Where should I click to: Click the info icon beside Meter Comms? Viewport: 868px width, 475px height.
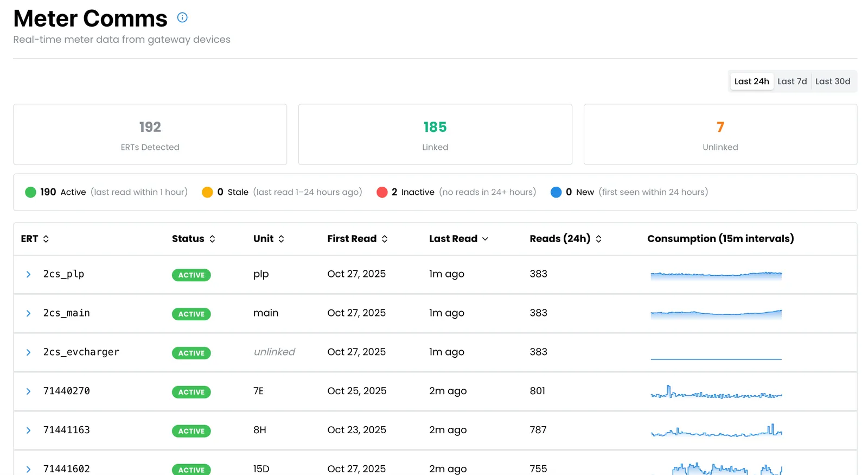182,18
